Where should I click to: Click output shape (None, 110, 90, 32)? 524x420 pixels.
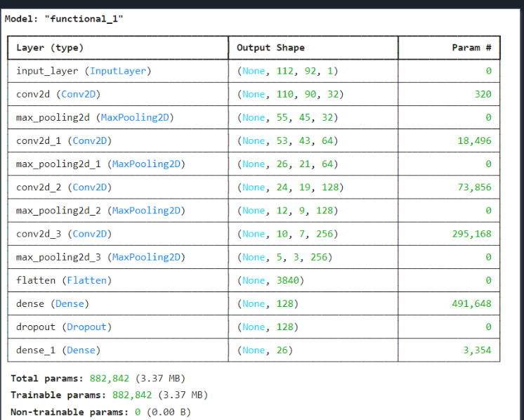[x=290, y=94]
